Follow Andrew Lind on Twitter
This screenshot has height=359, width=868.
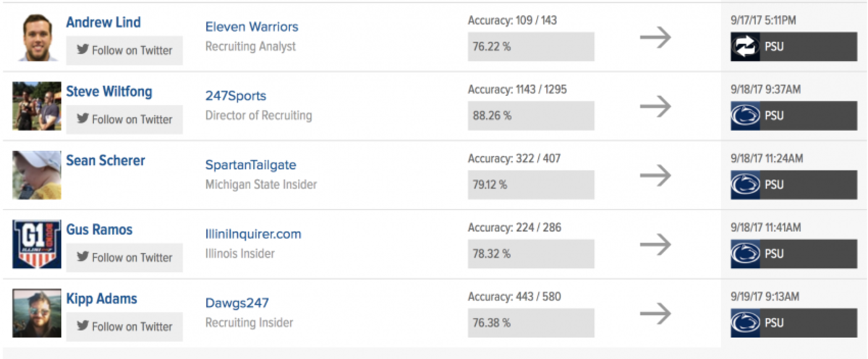pos(124,51)
